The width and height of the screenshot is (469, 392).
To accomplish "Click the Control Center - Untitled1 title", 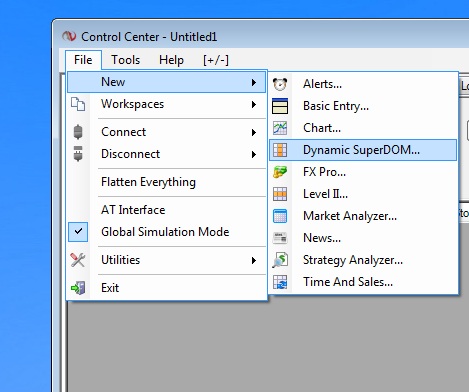I will (149, 37).
